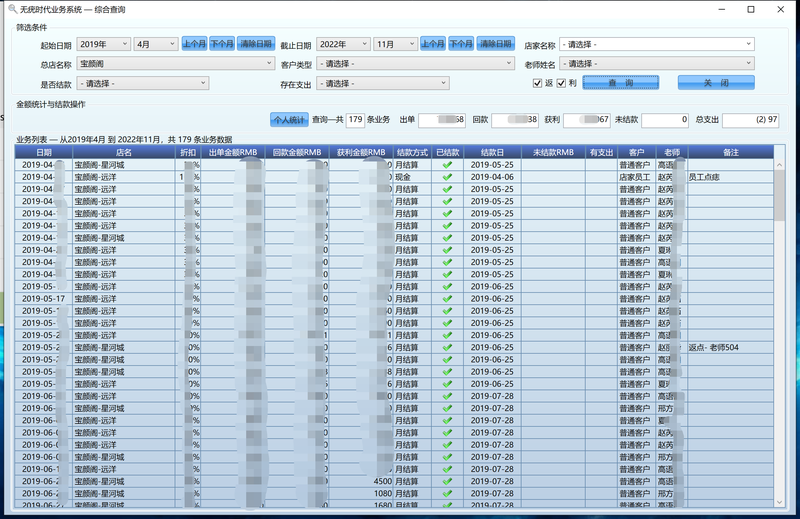The image size is (800, 519).
Task: Maximize the 综合查询 window
Action: click(751, 9)
